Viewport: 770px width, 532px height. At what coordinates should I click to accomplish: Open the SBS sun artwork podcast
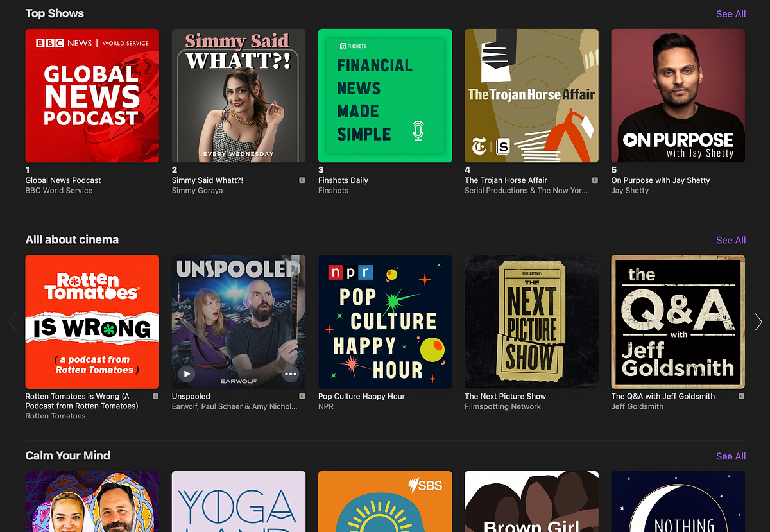tap(385, 502)
